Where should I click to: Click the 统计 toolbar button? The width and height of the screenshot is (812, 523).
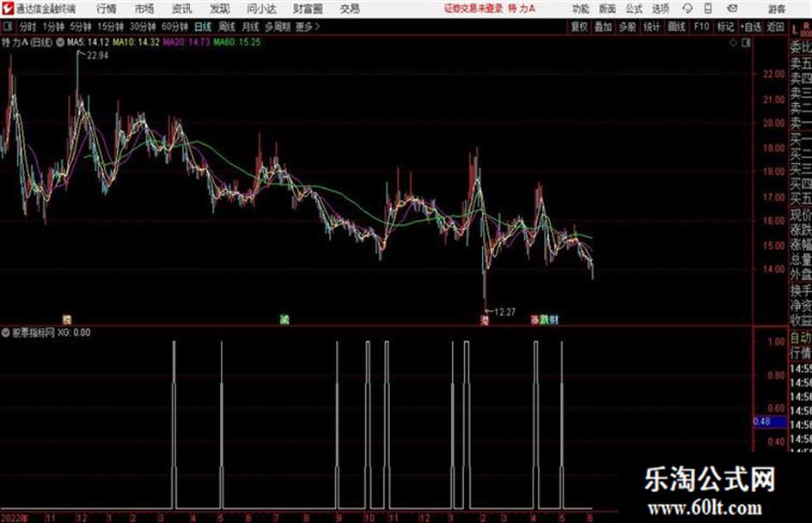coord(651,27)
